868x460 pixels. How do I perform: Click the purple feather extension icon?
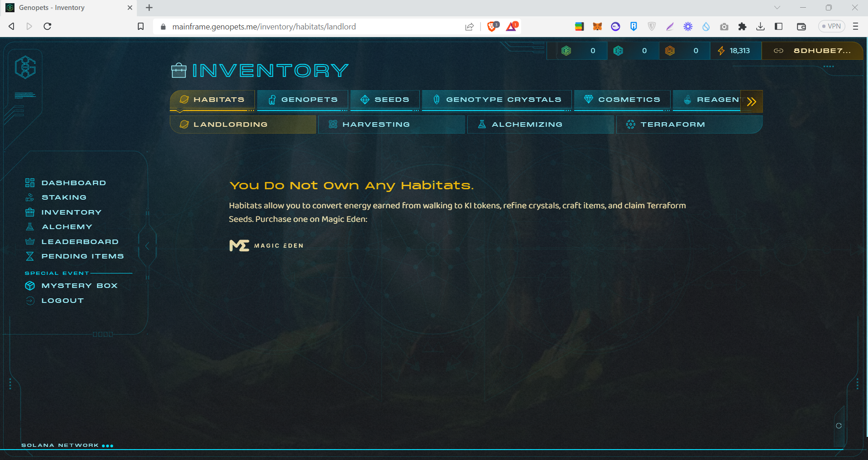tap(670, 27)
